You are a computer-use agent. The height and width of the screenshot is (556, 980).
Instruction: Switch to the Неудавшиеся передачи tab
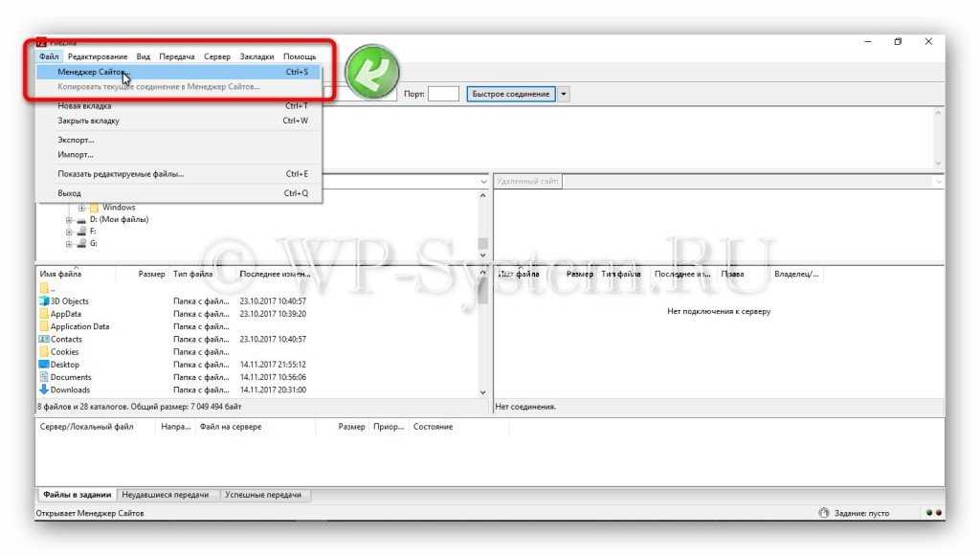click(166, 495)
